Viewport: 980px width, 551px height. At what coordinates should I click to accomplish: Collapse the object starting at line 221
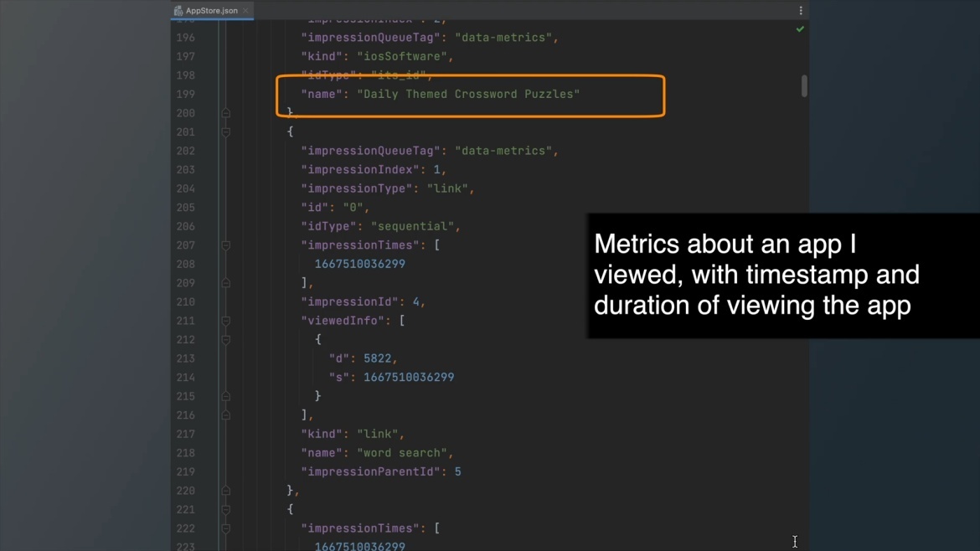(x=225, y=510)
